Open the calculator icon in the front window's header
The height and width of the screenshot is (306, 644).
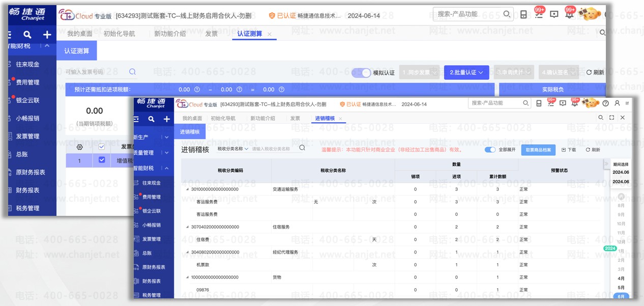(x=539, y=103)
